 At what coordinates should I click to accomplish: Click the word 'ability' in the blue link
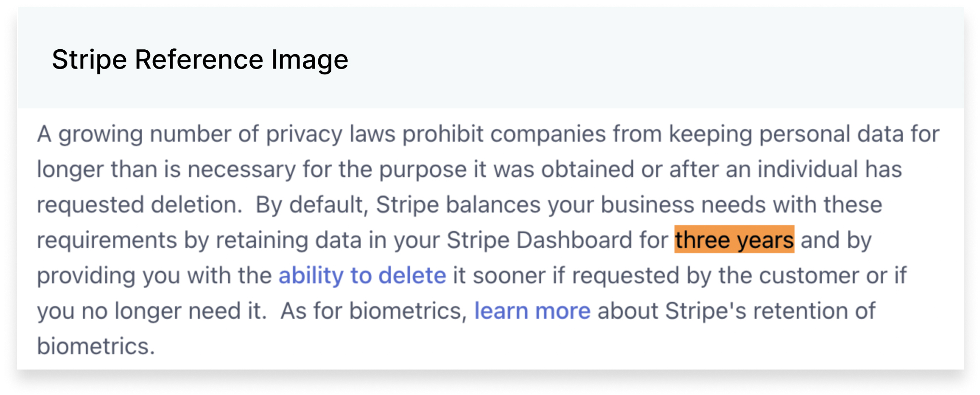click(x=311, y=276)
